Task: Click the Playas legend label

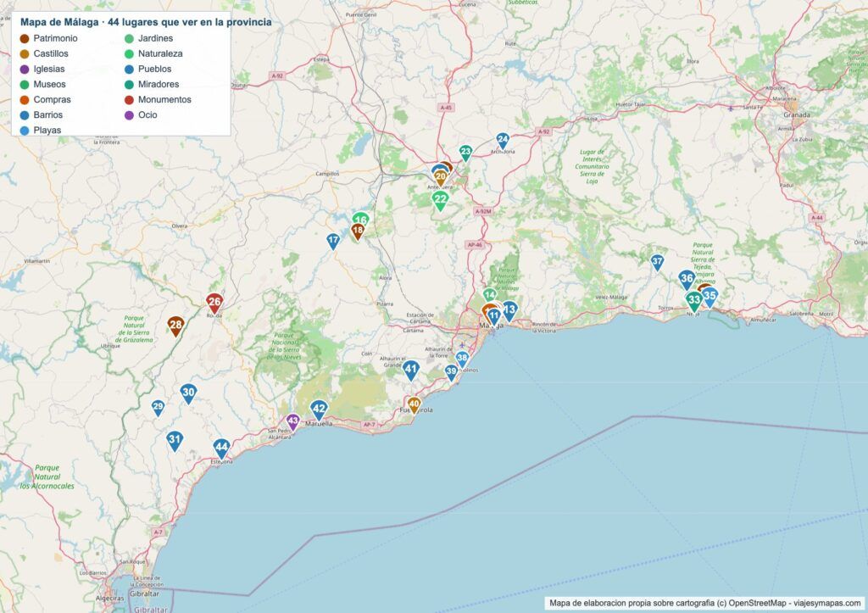Action: 47,130
